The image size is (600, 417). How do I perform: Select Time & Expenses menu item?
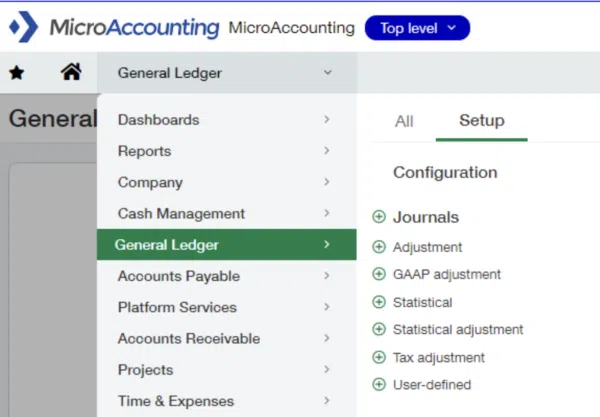(x=227, y=401)
